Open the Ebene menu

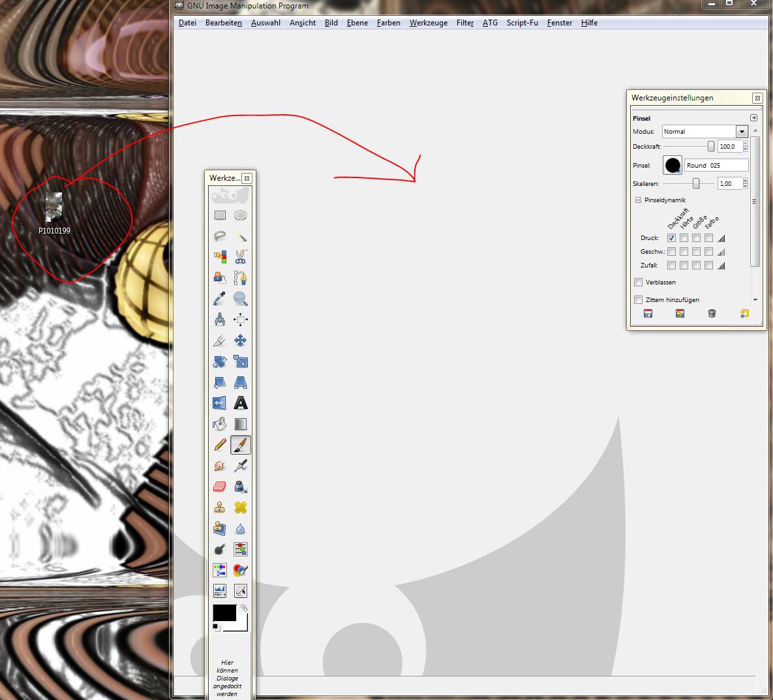pyautogui.click(x=357, y=23)
